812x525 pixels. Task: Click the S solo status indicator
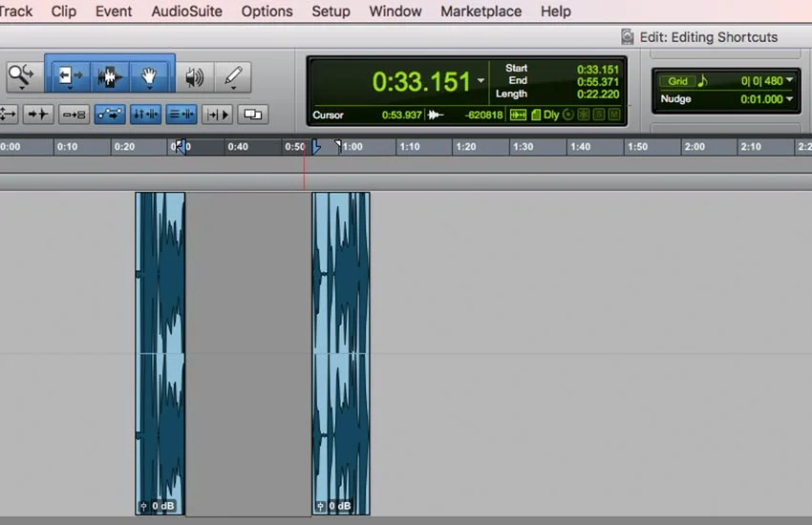point(599,115)
